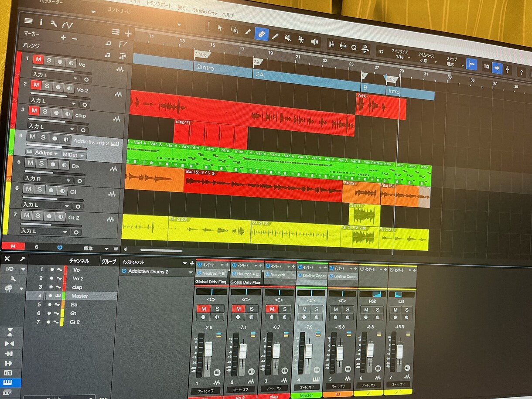Expand Addictive Drums 2 instrument menu arrow
This screenshot has height=399, width=532.
[191, 273]
